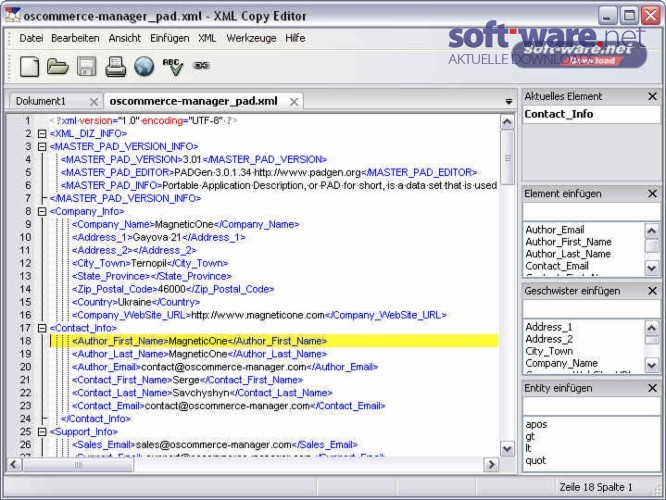Open the Einfügen menu
The width and height of the screenshot is (666, 500).
click(169, 38)
